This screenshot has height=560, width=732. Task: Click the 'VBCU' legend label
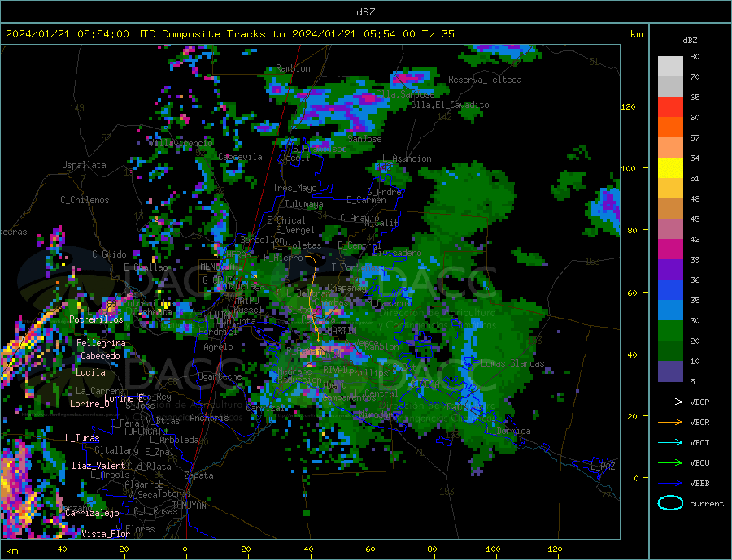click(x=699, y=463)
